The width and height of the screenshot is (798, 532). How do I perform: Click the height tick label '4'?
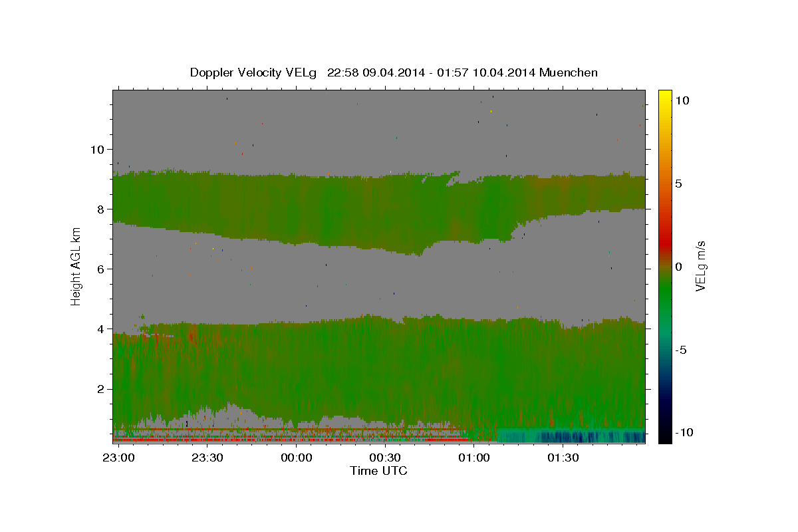(101, 329)
